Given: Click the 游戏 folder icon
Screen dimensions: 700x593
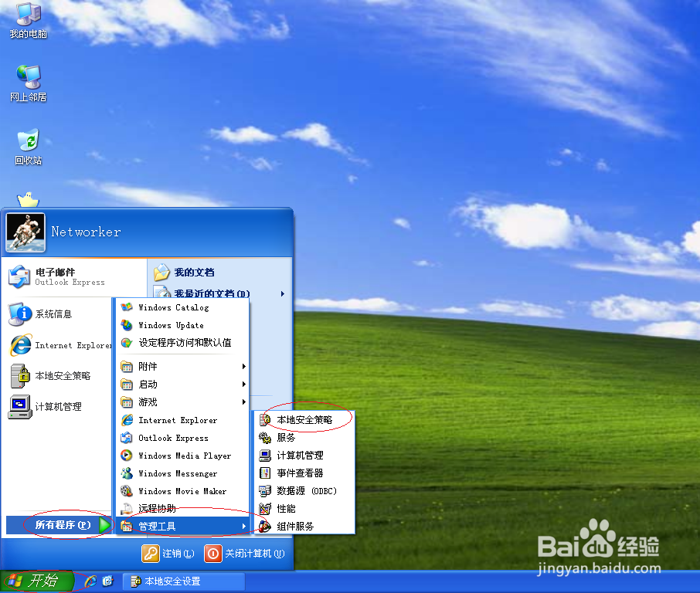Looking at the screenshot, I should pyautogui.click(x=127, y=402).
